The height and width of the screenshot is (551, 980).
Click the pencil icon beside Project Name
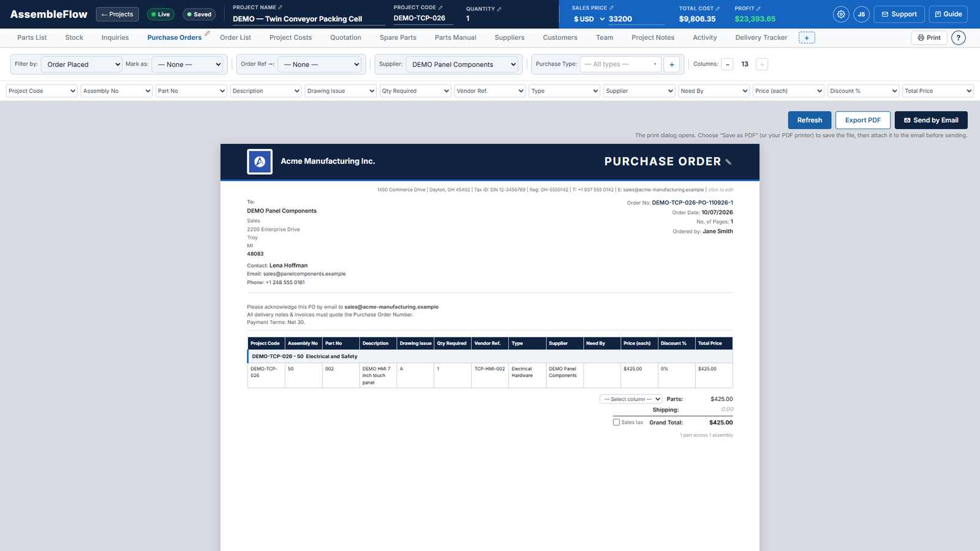click(x=281, y=7)
